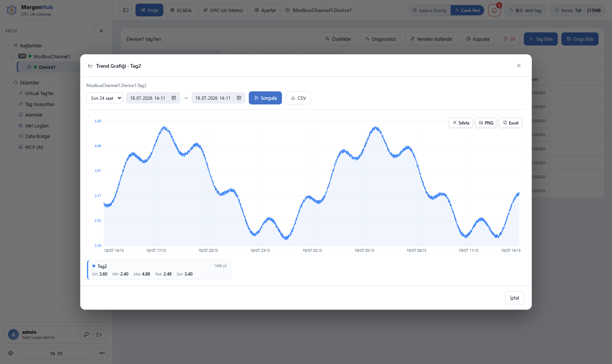This screenshot has height=364, width=612.
Task: Click the Kopyala button
Action: 478,39
